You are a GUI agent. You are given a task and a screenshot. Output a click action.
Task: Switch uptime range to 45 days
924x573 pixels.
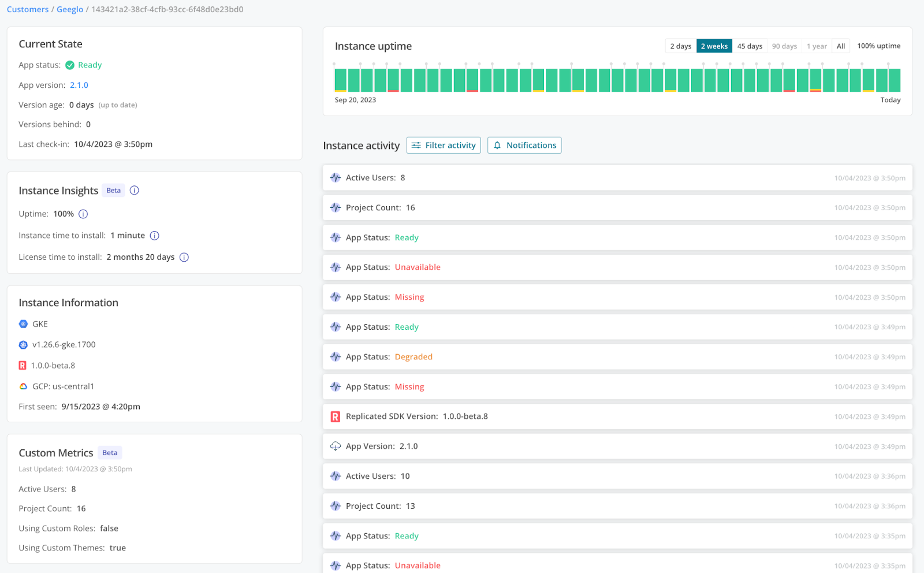pos(750,46)
